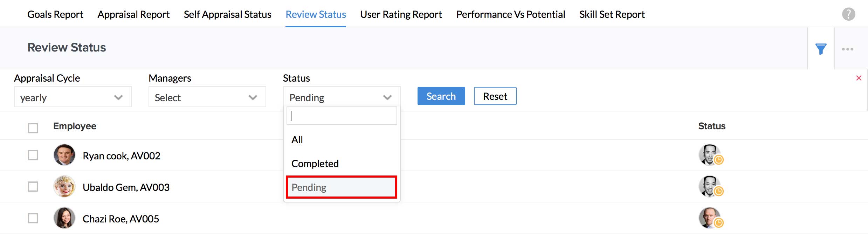This screenshot has height=234, width=868.
Task: Open the Performance Vs Potential tab
Action: (510, 14)
